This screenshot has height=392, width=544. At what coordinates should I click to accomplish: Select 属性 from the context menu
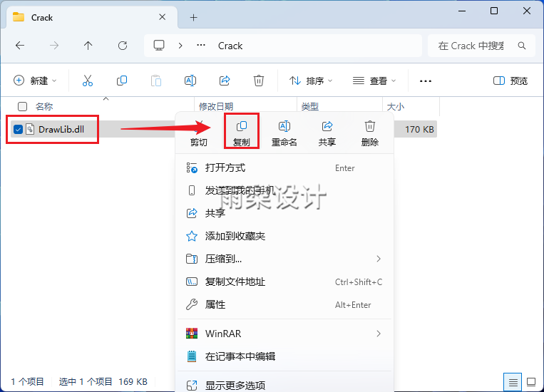click(284, 304)
